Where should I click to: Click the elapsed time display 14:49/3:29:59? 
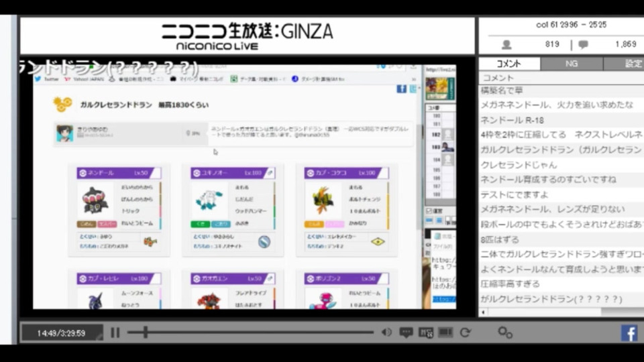click(61, 333)
